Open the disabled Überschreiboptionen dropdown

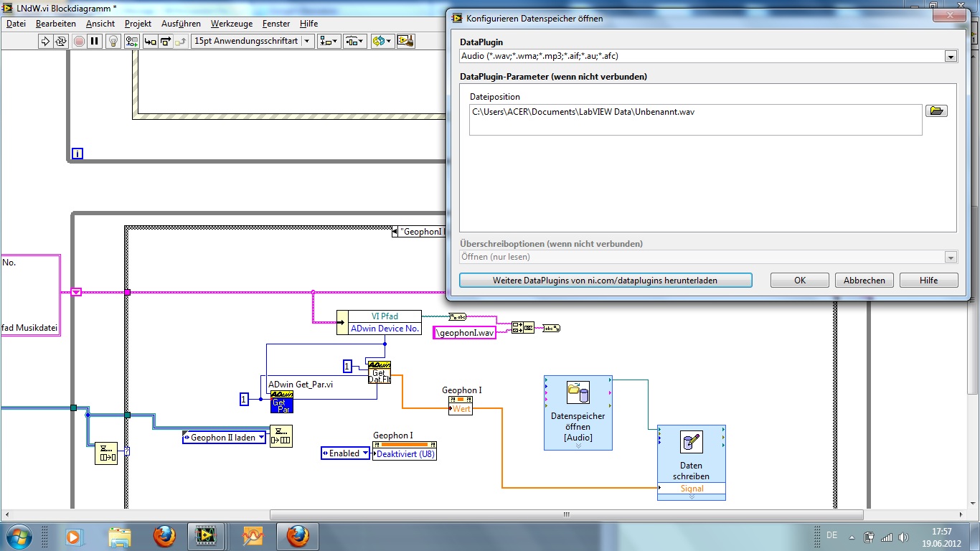click(709, 257)
